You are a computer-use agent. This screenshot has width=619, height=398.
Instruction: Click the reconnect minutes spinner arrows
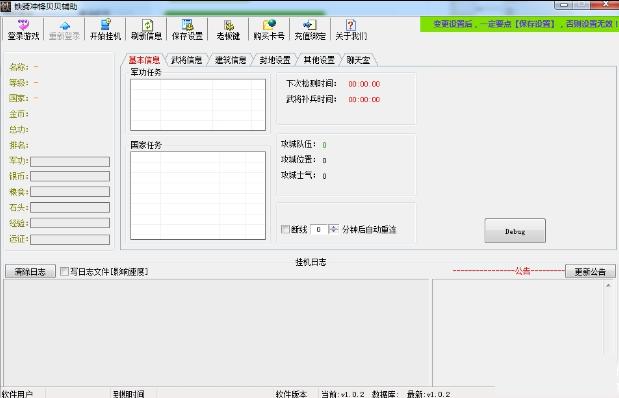[334, 229]
